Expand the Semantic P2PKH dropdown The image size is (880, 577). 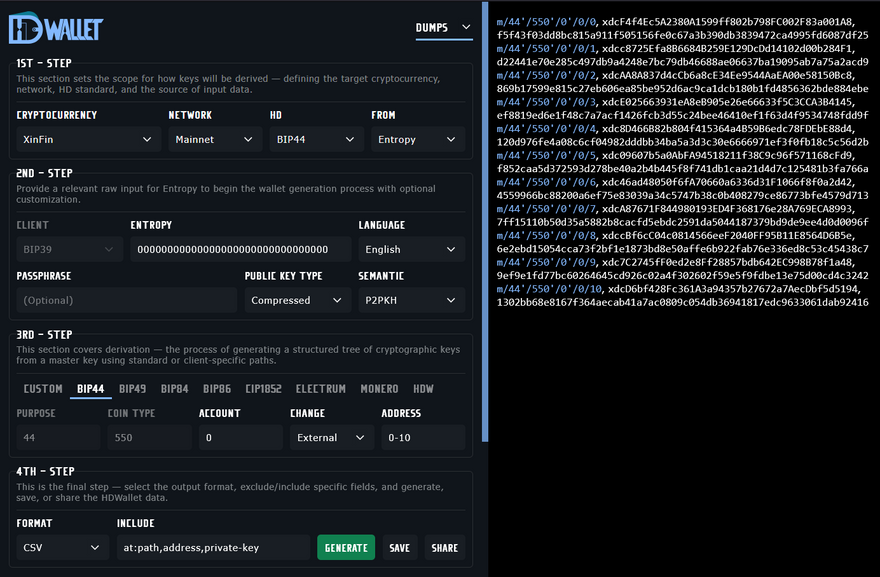410,300
